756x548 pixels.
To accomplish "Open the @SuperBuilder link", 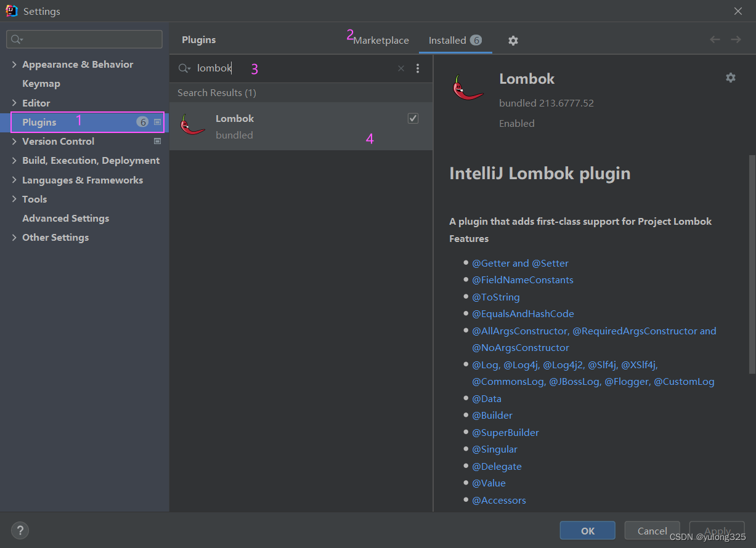I will [505, 432].
